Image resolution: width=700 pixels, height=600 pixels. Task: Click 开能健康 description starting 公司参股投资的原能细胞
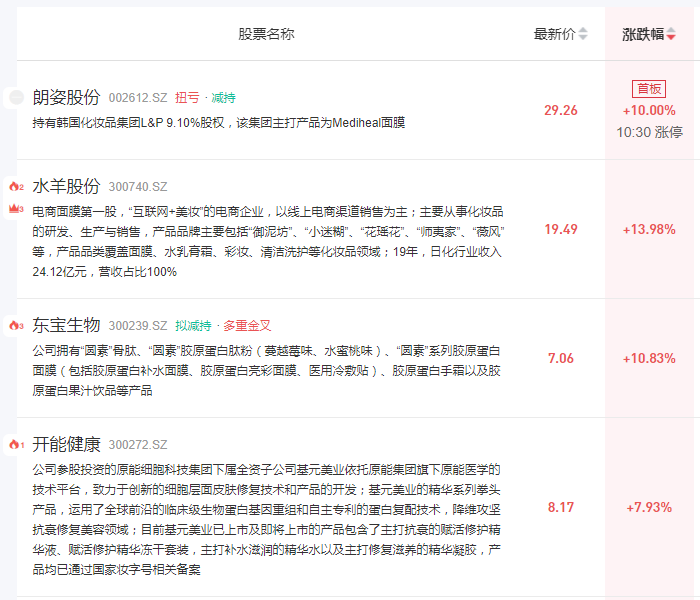267,520
